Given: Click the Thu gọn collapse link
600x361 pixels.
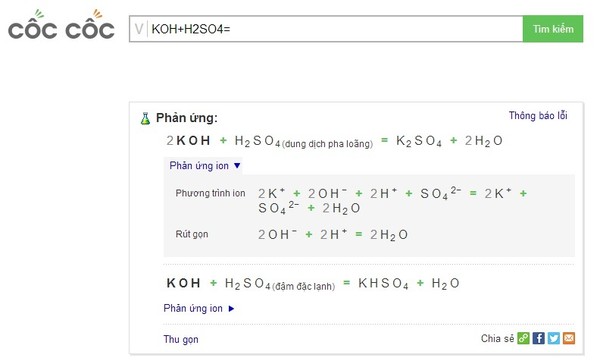Looking at the screenshot, I should pos(181,339).
